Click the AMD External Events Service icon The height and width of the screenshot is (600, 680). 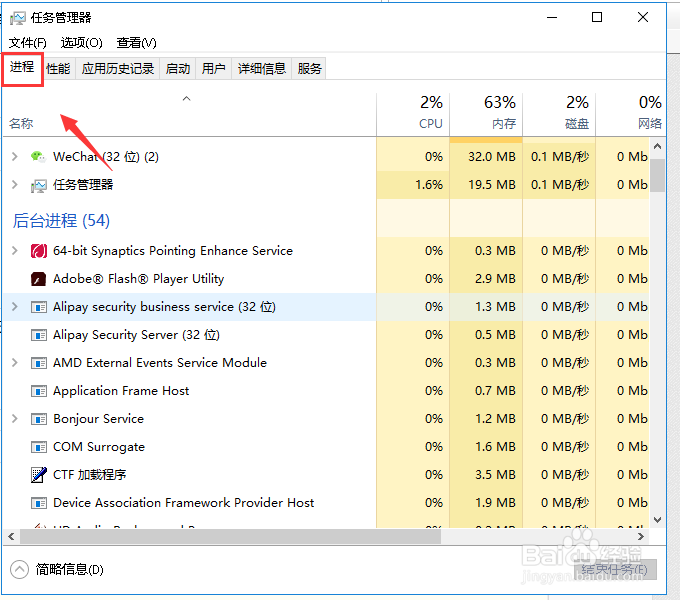[39, 363]
